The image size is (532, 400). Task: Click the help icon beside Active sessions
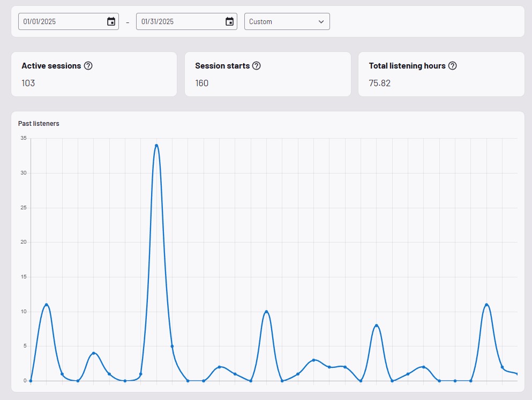[88, 66]
